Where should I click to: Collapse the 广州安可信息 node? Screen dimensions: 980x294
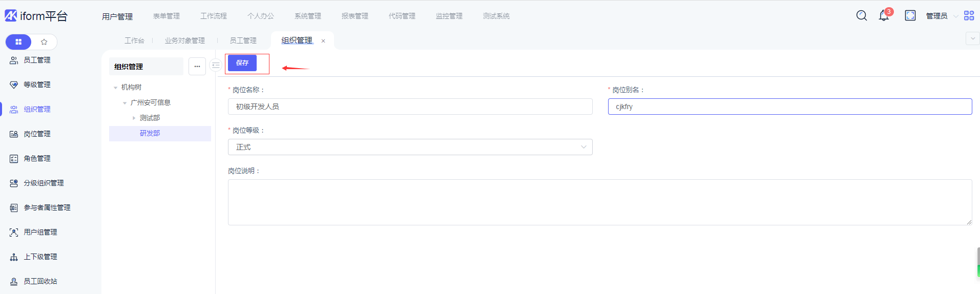click(125, 103)
